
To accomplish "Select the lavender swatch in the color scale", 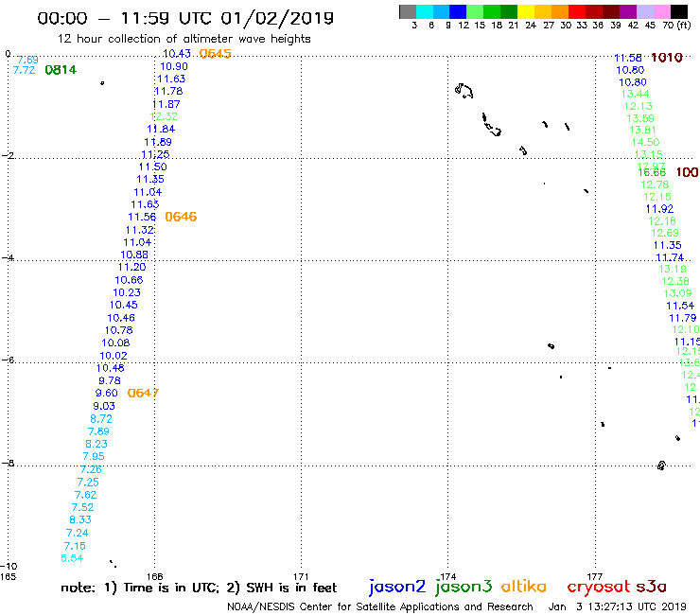I will coord(644,11).
